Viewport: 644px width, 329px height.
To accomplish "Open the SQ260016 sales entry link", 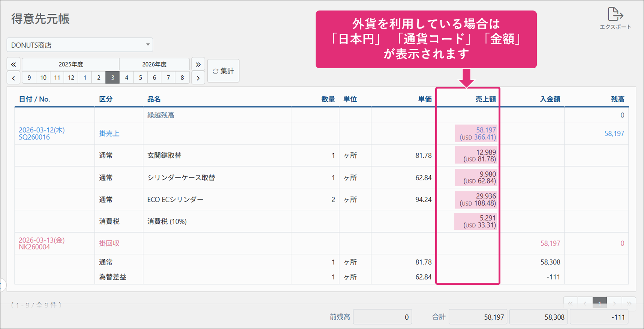I will pos(34,137).
